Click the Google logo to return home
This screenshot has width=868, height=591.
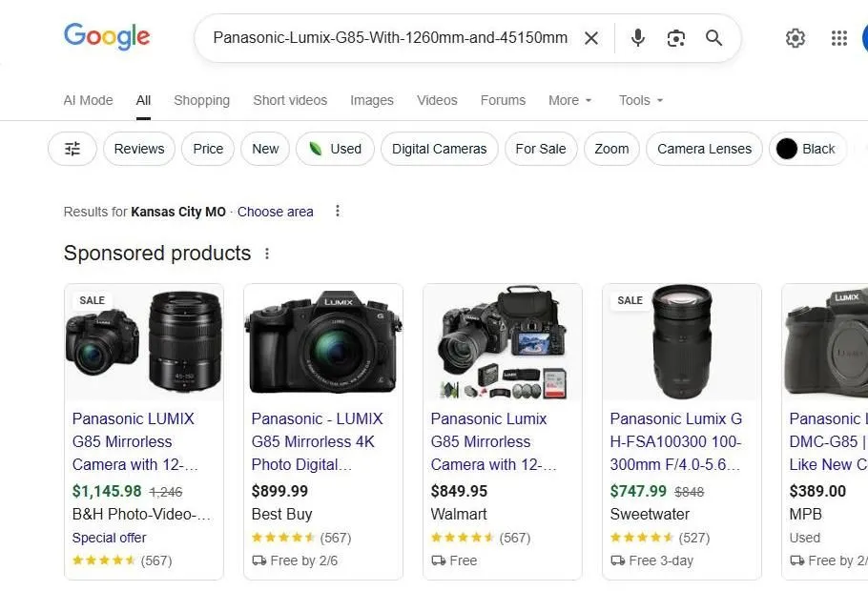click(106, 38)
